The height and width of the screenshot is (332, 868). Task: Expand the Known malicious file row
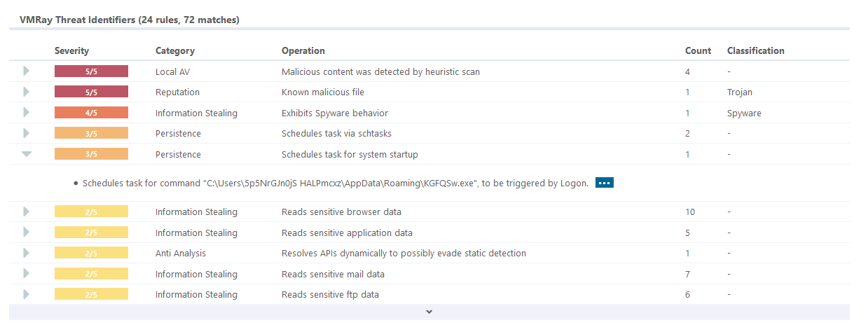pos(27,92)
